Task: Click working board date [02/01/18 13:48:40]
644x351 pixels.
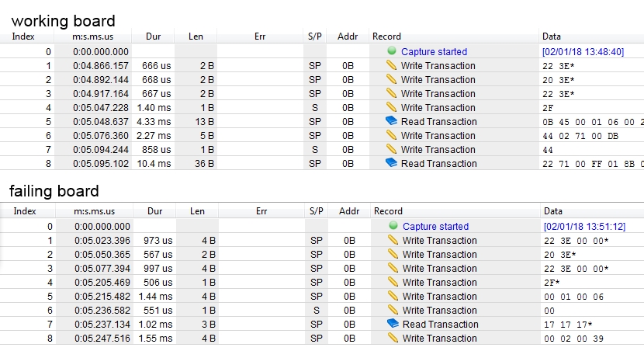Action: 583,52
